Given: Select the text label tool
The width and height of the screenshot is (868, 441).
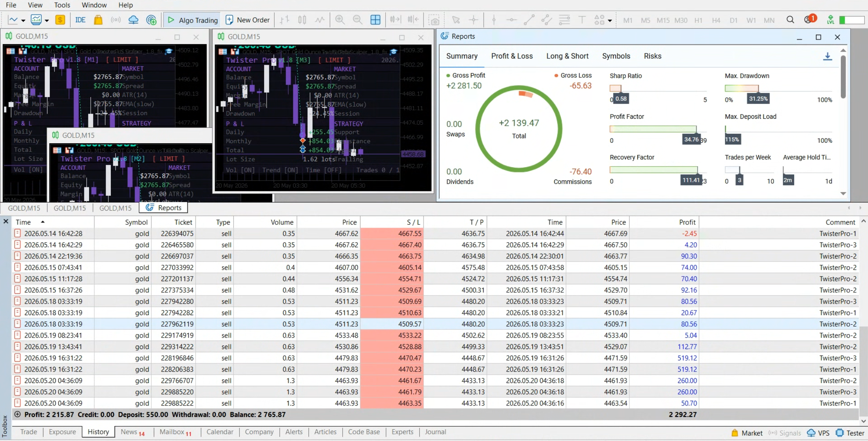Looking at the screenshot, I should click(582, 20).
